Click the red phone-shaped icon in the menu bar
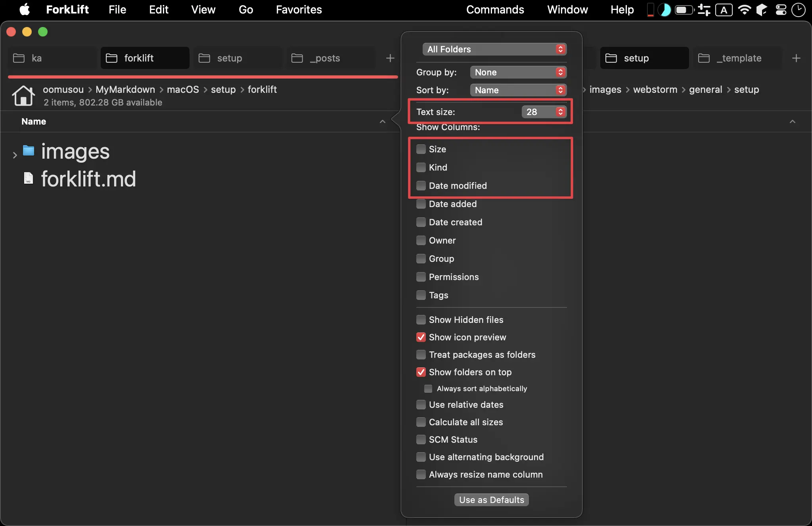Image resolution: width=812 pixels, height=526 pixels. coord(650,10)
